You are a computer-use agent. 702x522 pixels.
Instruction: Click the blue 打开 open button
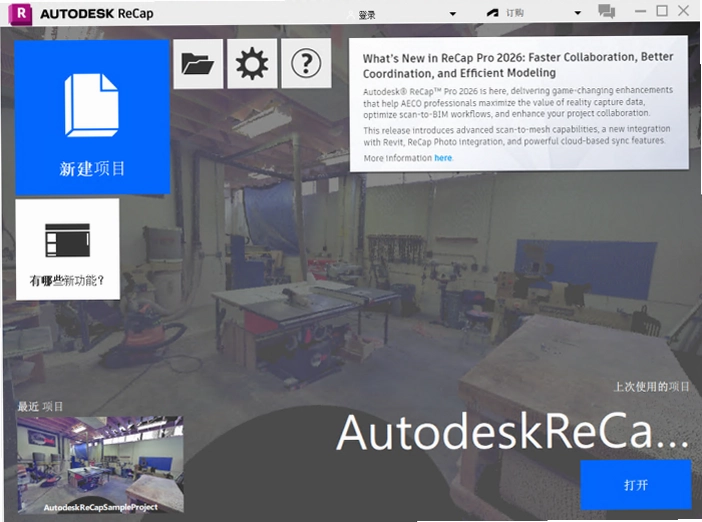click(636, 485)
